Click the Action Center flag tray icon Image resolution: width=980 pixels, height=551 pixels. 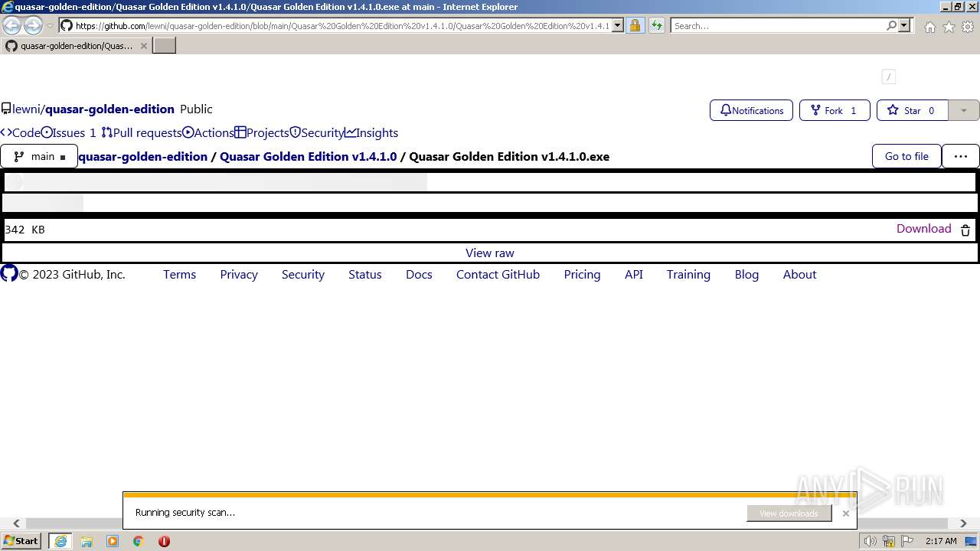(907, 541)
